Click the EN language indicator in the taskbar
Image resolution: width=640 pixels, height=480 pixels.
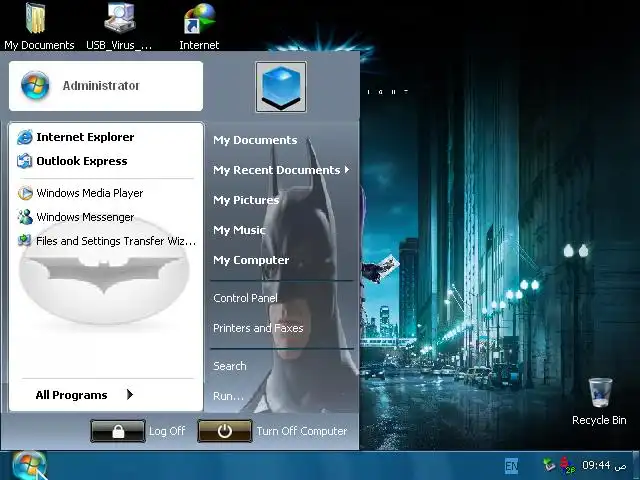pyautogui.click(x=511, y=465)
